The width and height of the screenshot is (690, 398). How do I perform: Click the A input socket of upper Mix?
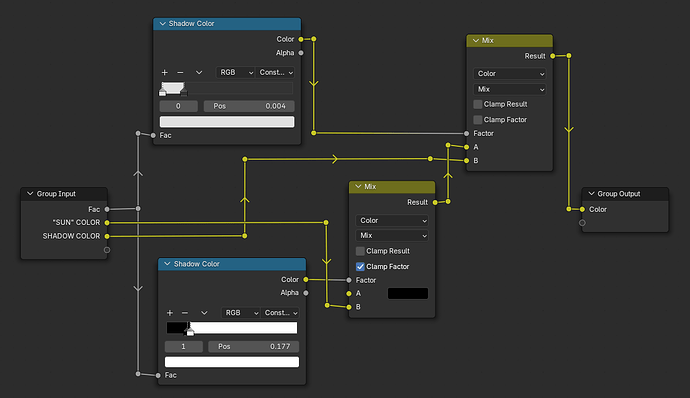click(466, 147)
